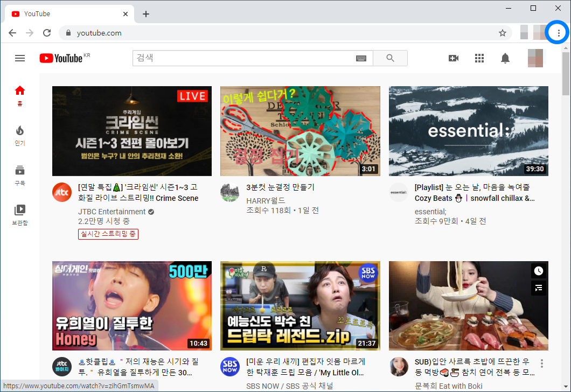Open the 'SUB)입안 사르륵 초밥' video title
The height and width of the screenshot is (392, 571).
click(475, 367)
